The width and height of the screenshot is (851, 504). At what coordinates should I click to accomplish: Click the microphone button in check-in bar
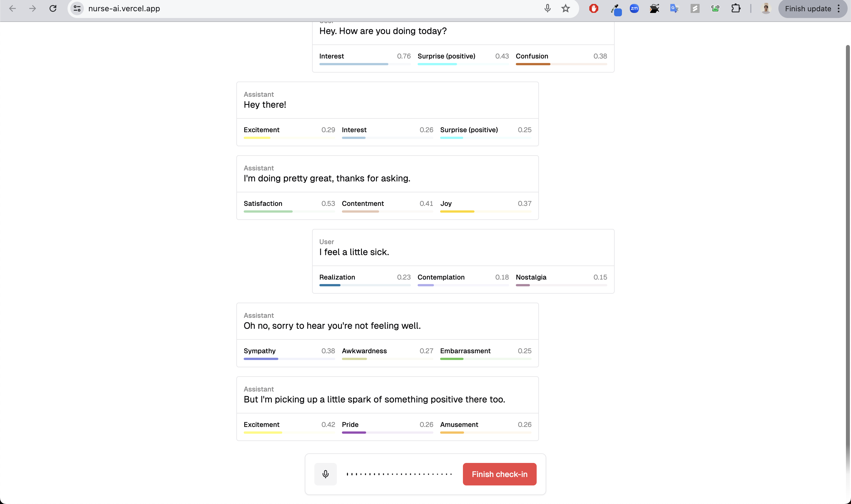pos(325,474)
